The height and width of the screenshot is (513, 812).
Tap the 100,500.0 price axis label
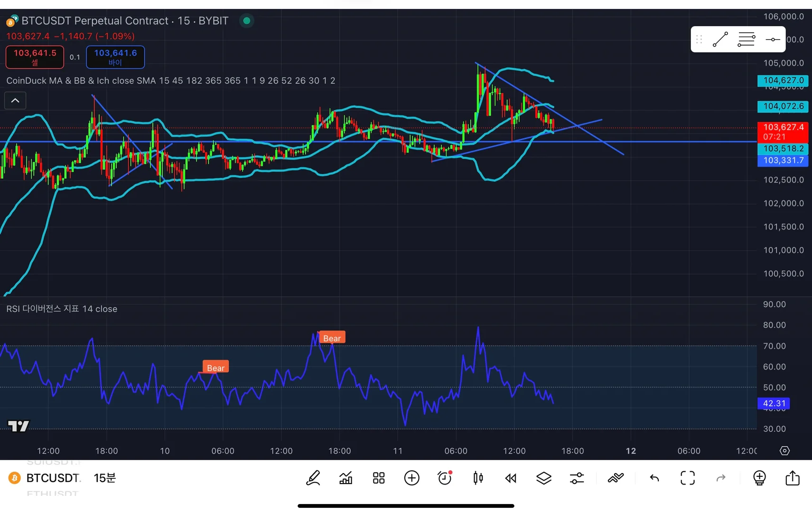coord(784,274)
